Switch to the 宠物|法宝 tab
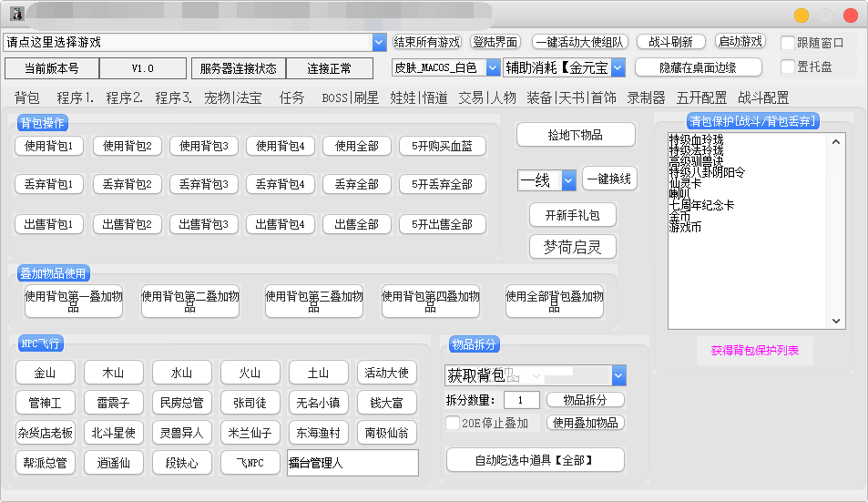Screen dimensions: 868x502 pyautogui.click(x=233, y=98)
